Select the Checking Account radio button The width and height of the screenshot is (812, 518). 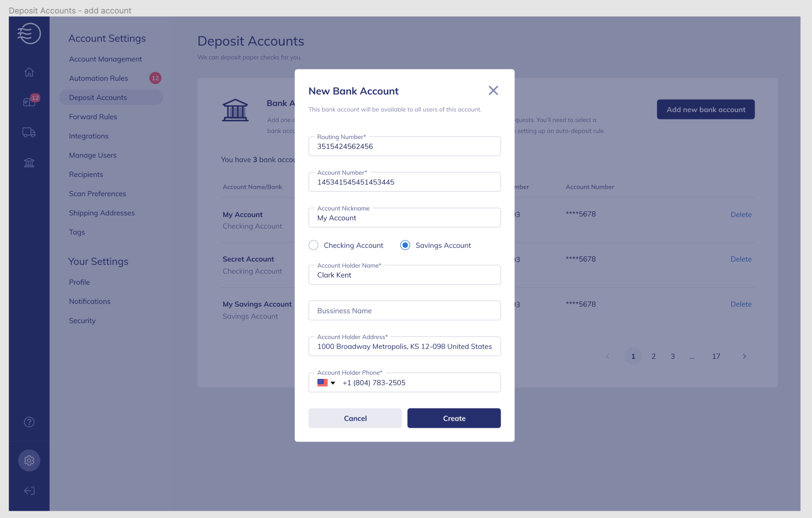point(313,245)
